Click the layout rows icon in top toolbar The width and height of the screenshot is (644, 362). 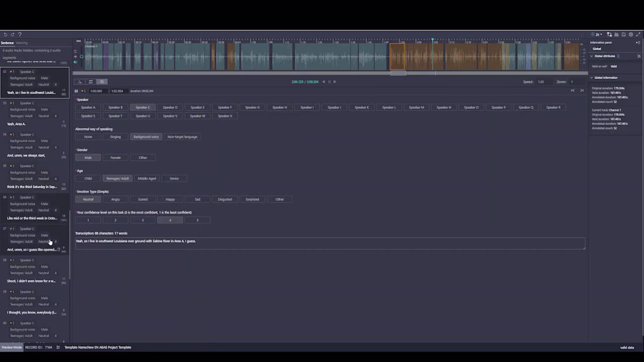click(x=616, y=35)
